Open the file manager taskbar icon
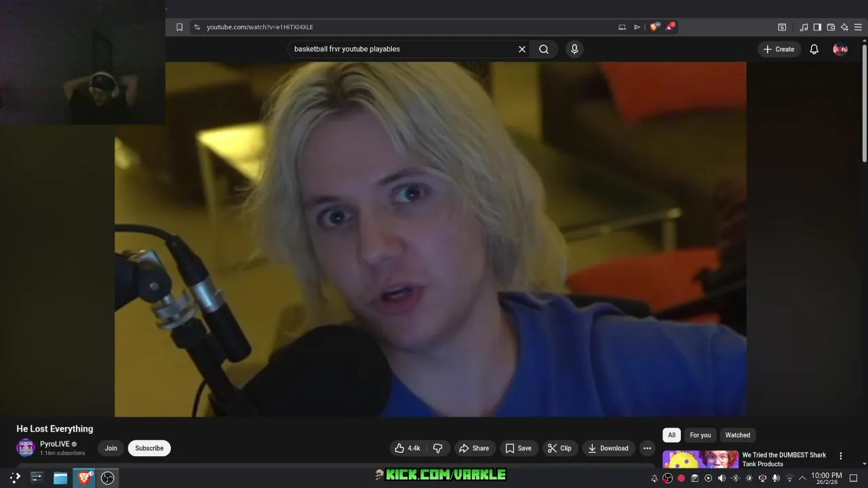This screenshot has height=488, width=868. tap(60, 478)
